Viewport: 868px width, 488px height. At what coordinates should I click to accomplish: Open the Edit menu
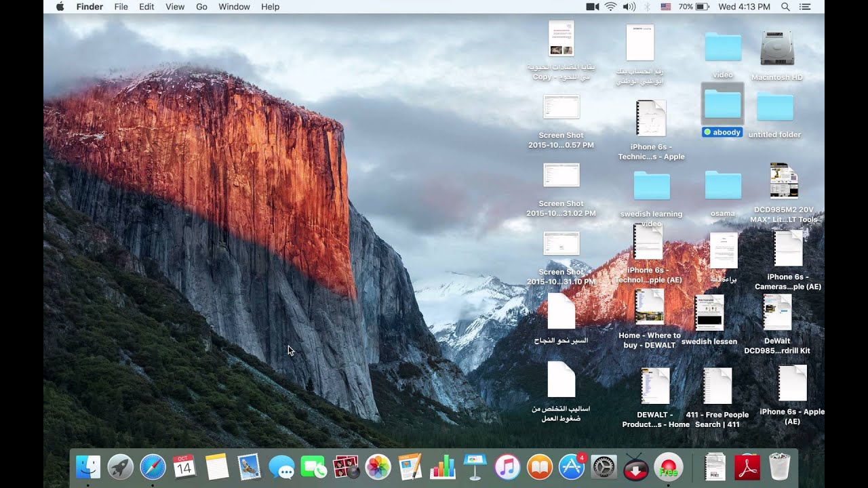coord(146,7)
